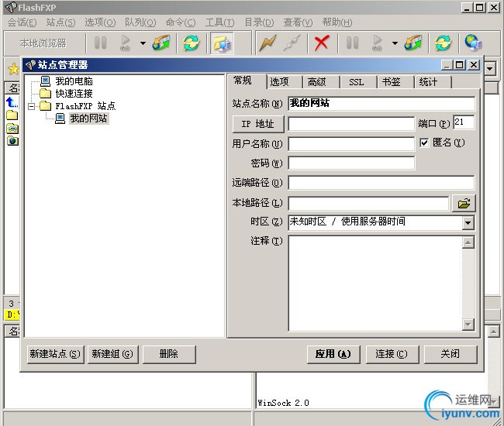Screen dimensions: 504x426
Task: Click the blue up-directory arrow icon
Action: (x=12, y=102)
